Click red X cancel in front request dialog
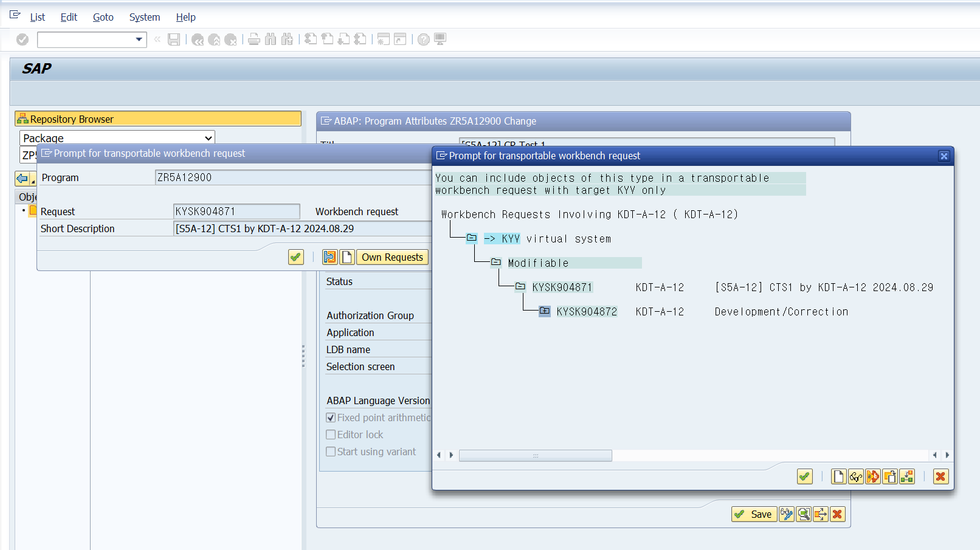The image size is (980, 550). [940, 476]
